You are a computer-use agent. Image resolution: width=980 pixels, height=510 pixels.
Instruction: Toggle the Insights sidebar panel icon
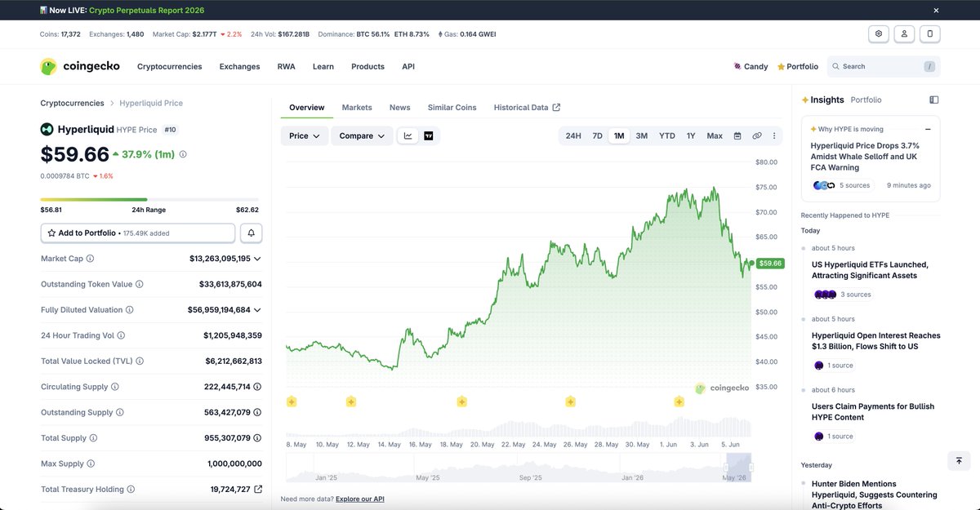(x=934, y=100)
